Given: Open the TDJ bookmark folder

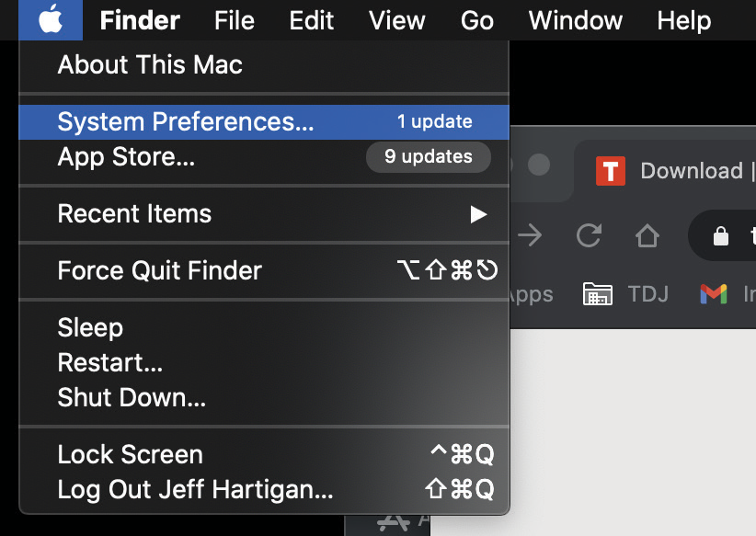Looking at the screenshot, I should [625, 293].
